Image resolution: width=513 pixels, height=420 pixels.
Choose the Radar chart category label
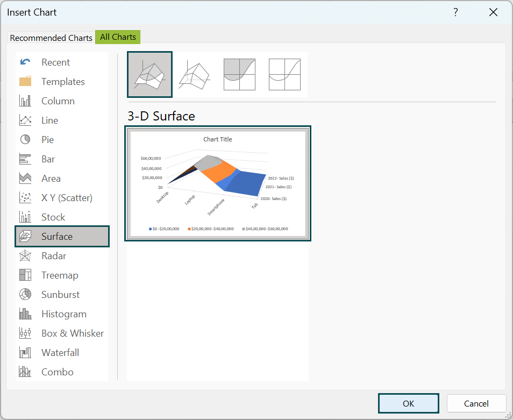[54, 256]
